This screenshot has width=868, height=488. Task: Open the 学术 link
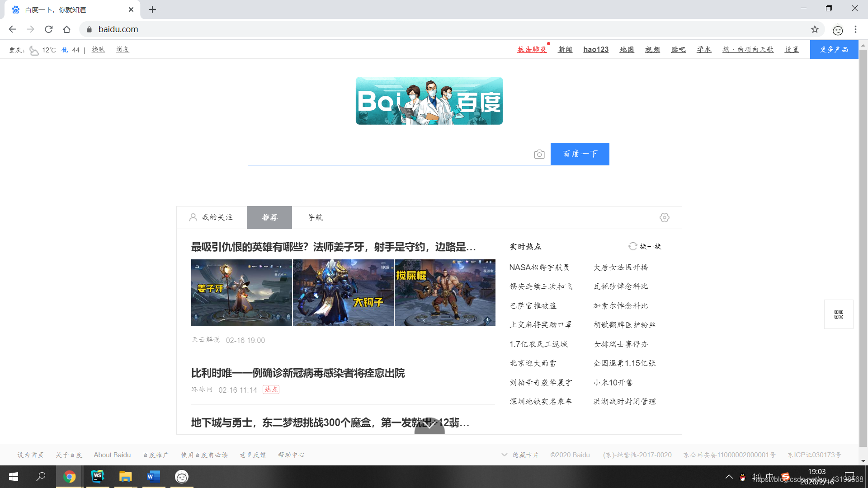click(704, 50)
